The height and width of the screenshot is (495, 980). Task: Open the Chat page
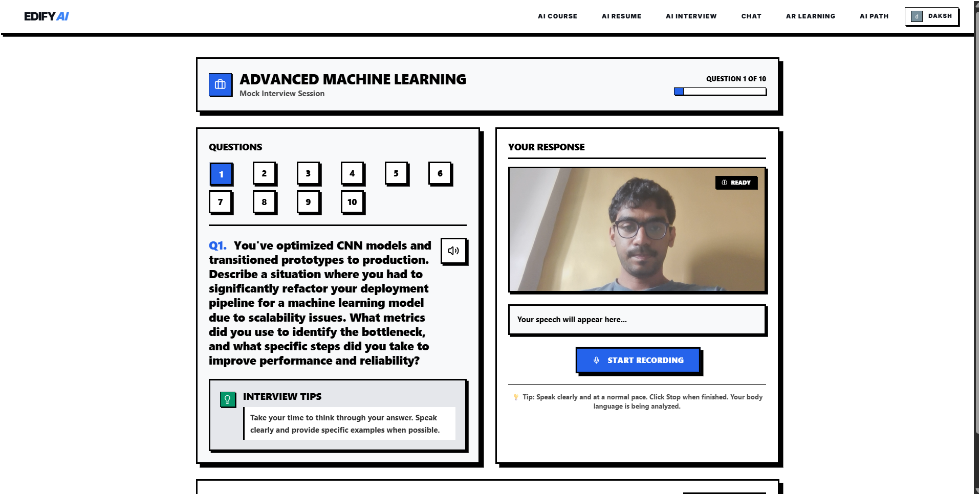[751, 16]
